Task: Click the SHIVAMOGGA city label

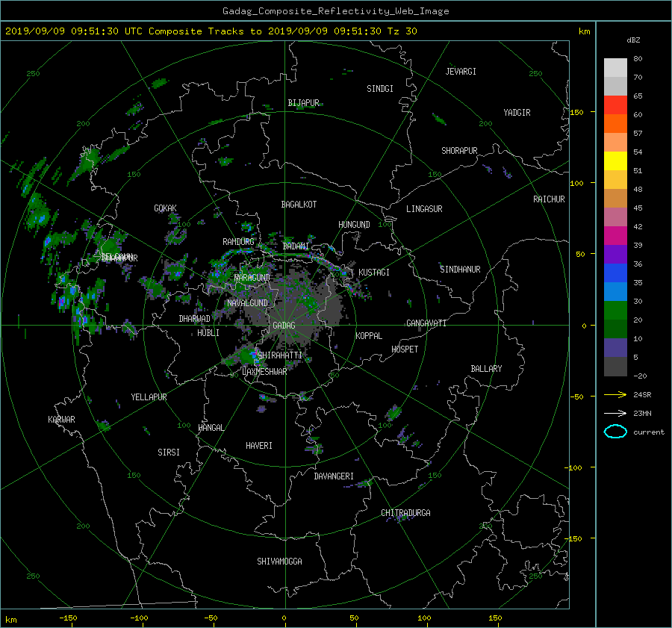Action: click(x=279, y=562)
